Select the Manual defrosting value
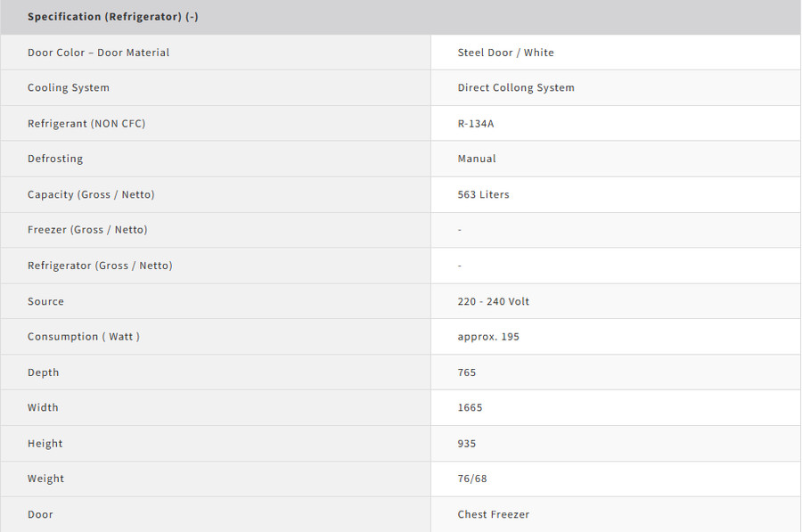The height and width of the screenshot is (532, 802). coord(476,160)
